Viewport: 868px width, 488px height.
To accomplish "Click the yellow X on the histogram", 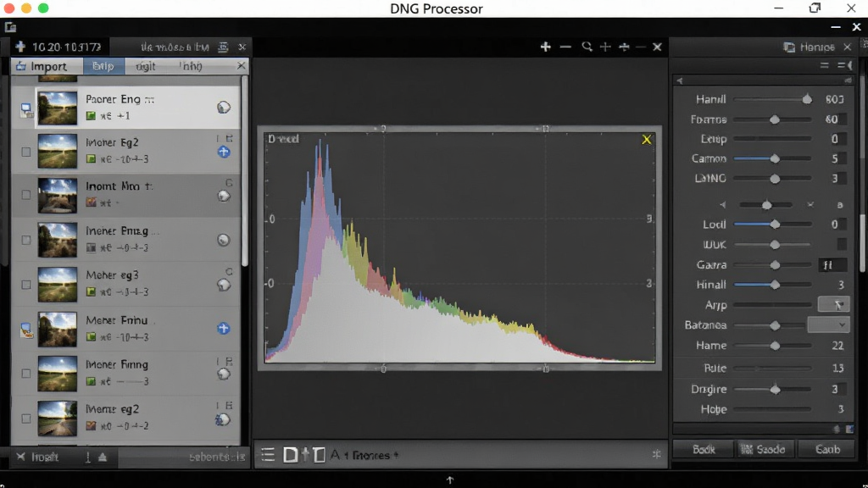I will coord(646,140).
